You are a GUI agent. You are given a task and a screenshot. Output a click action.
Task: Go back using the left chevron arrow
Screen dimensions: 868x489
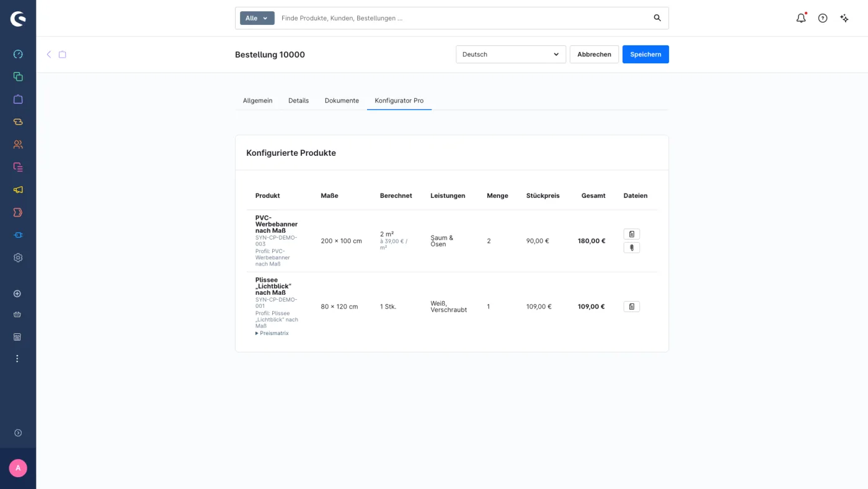(49, 55)
